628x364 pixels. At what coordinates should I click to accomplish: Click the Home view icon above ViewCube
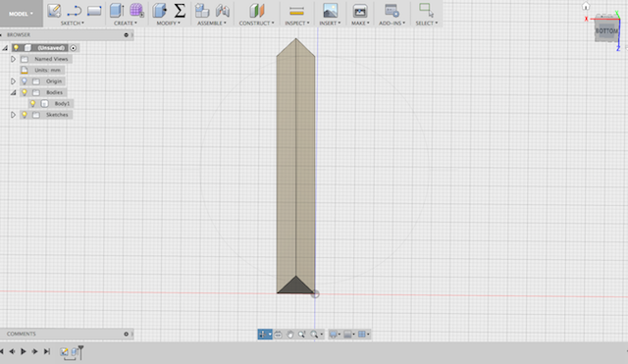click(586, 6)
